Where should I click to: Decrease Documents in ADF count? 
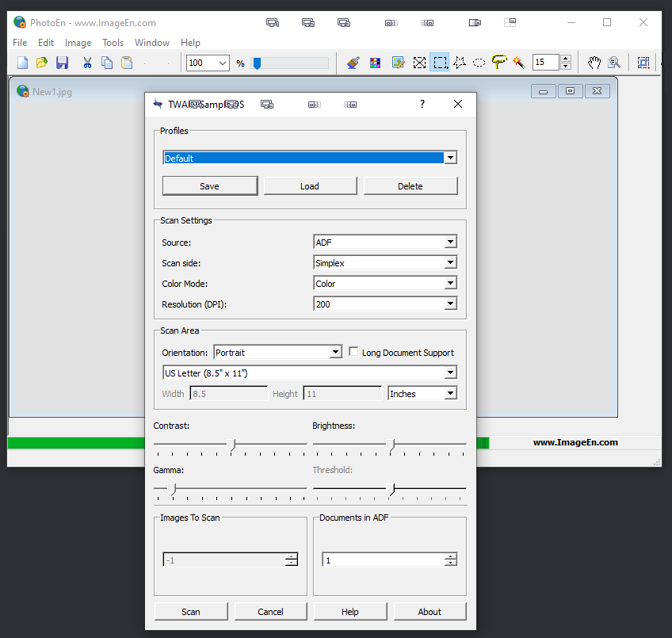pyautogui.click(x=450, y=563)
